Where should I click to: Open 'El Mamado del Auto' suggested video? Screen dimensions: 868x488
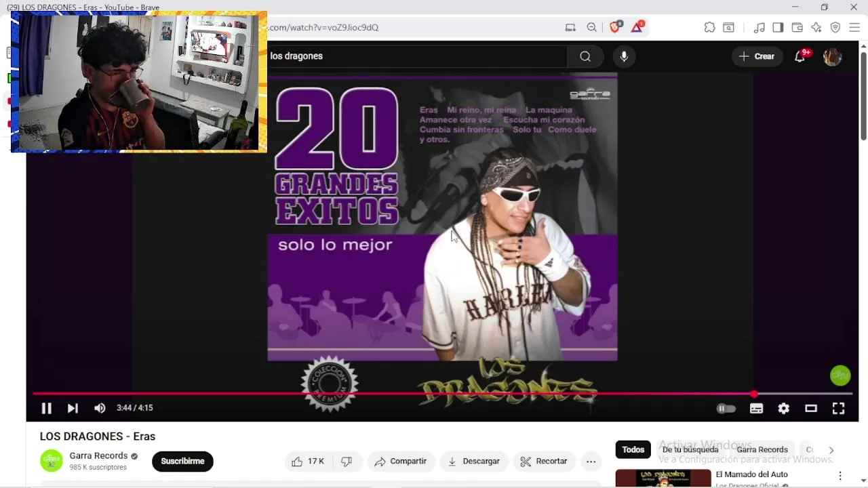coord(752,474)
